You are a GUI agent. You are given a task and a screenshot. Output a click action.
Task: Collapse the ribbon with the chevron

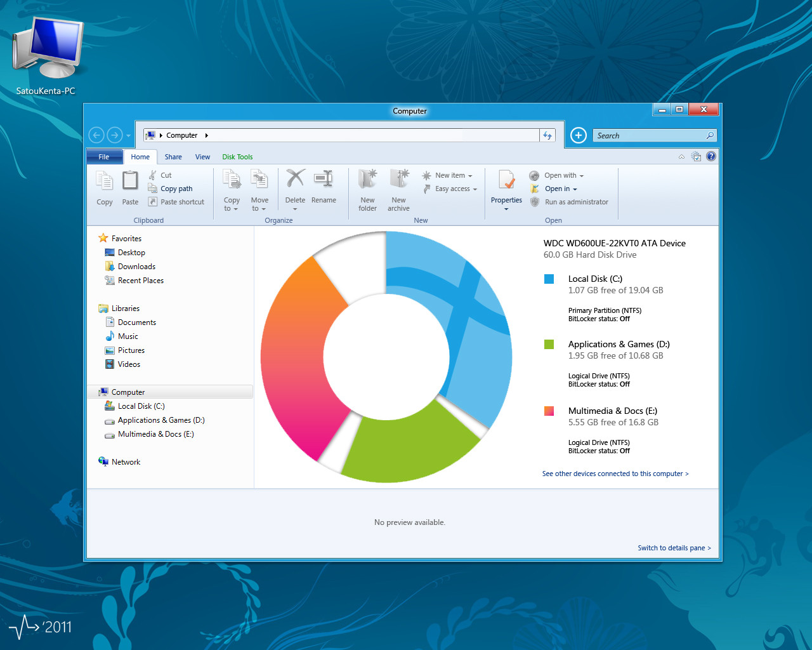pyautogui.click(x=681, y=157)
